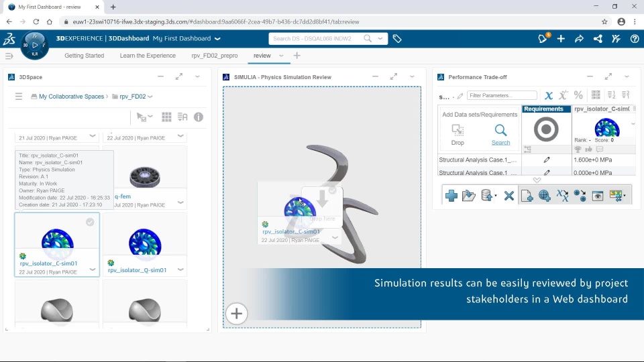Open My First Dashboard dropdown arrow
Screen dimensions: 644x362
pyautogui.click(x=217, y=39)
